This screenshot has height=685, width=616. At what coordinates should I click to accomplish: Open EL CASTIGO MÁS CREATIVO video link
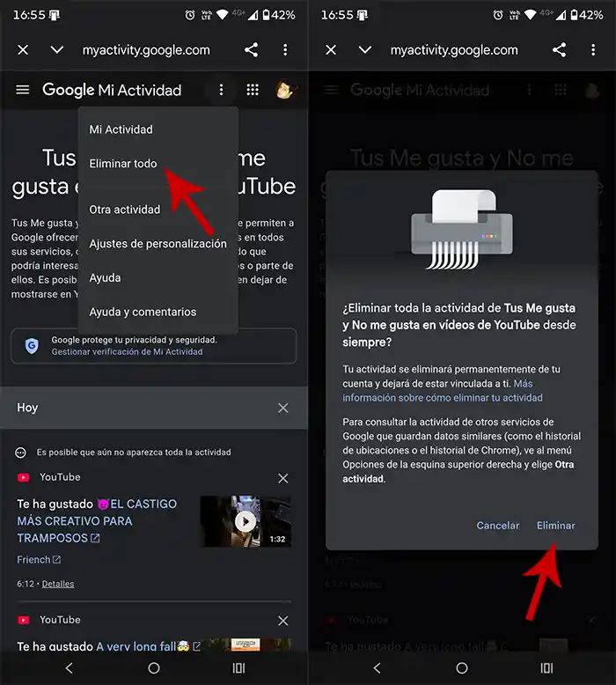98,520
